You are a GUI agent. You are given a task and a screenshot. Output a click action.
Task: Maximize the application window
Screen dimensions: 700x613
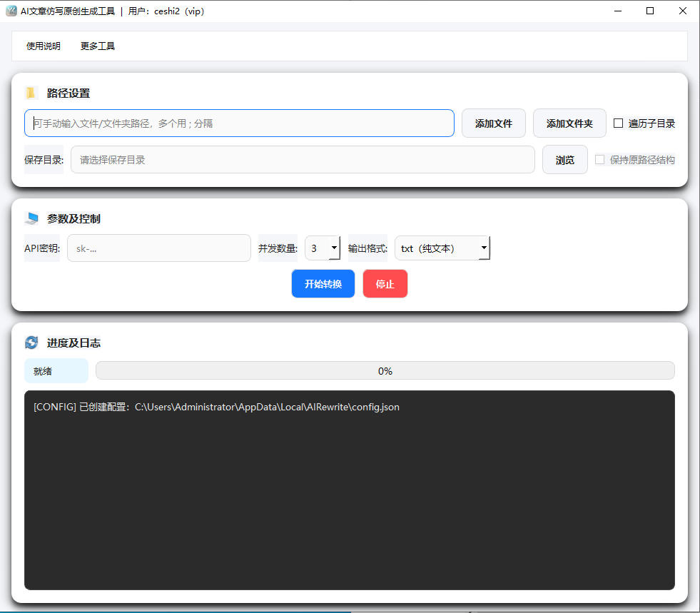(650, 11)
